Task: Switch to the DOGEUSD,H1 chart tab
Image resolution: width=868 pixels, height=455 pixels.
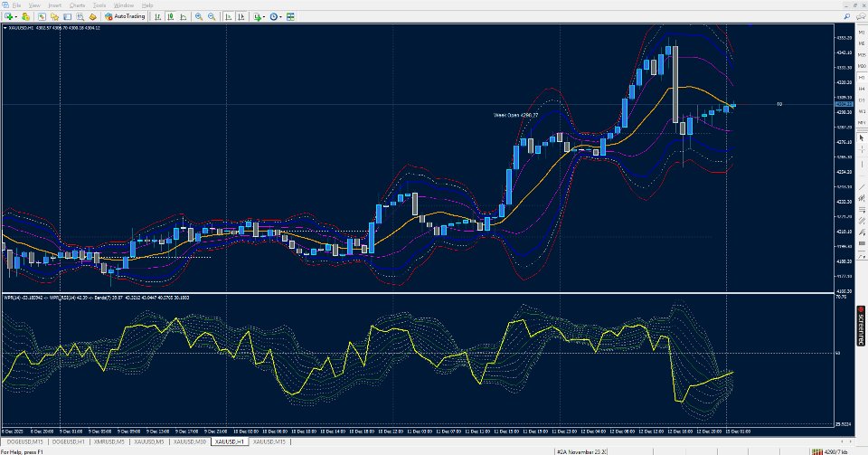Action: pyautogui.click(x=69, y=441)
